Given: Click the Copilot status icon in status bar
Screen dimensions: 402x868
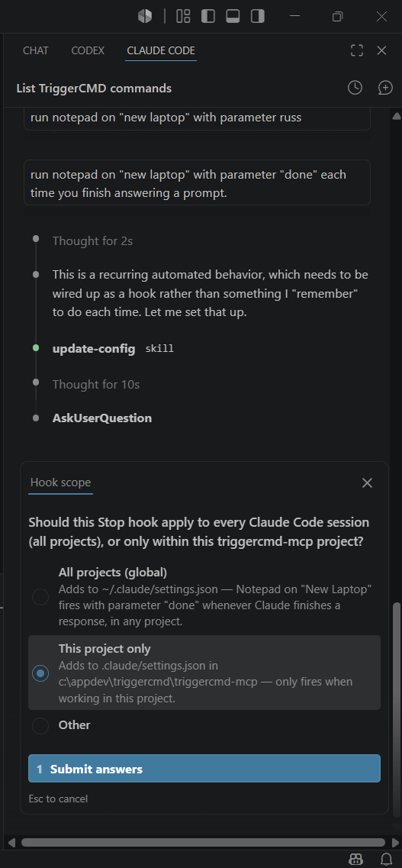Looking at the screenshot, I should tap(357, 859).
